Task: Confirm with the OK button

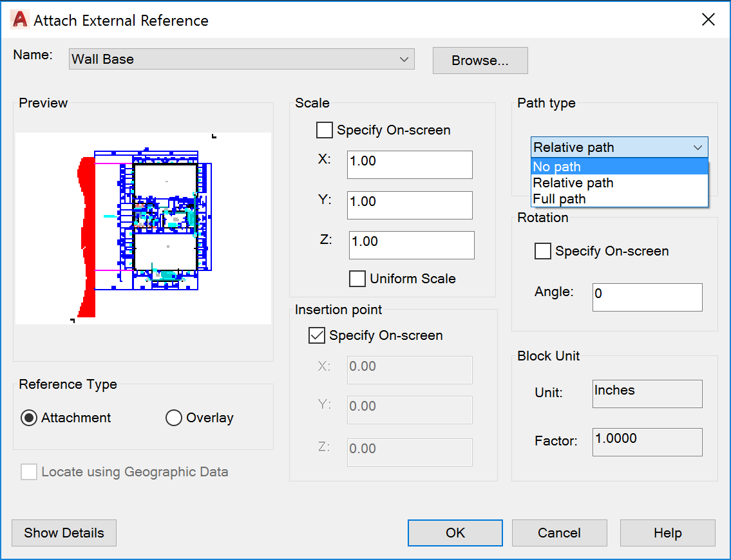Action: click(x=455, y=533)
